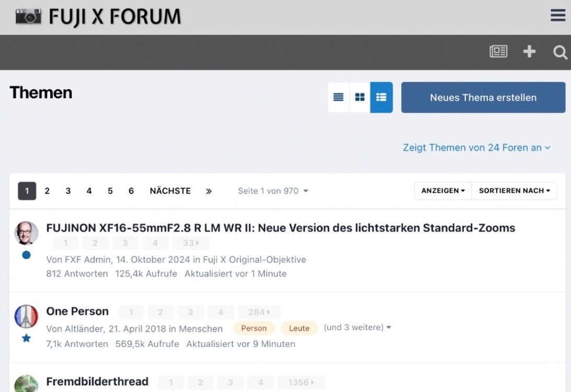This screenshot has width=571, height=392.
Task: Click NÄCHSTE to go to next page
Action: 170,191
